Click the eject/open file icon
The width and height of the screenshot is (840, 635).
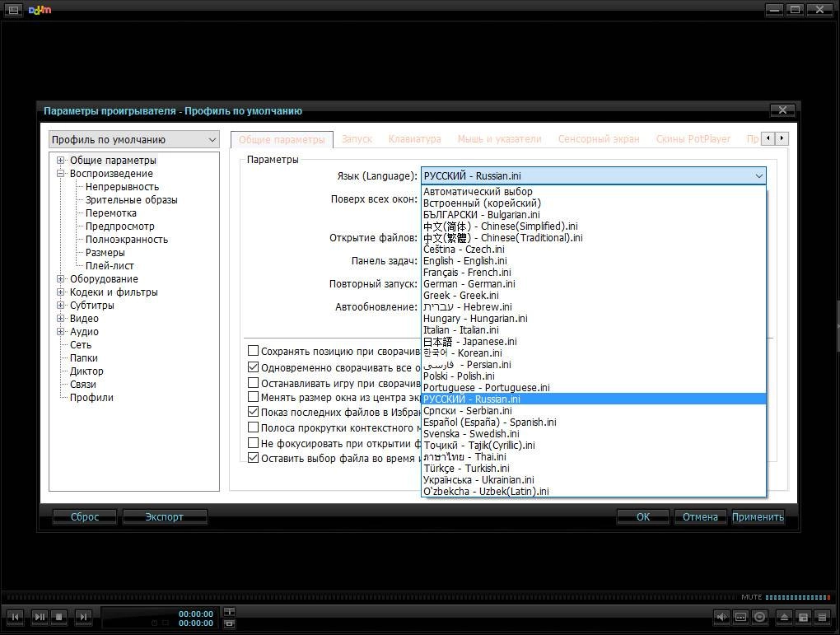tap(784, 617)
